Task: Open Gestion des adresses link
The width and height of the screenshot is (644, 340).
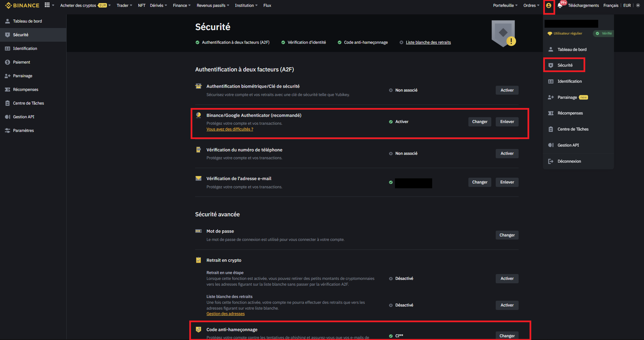Action: (x=225, y=314)
